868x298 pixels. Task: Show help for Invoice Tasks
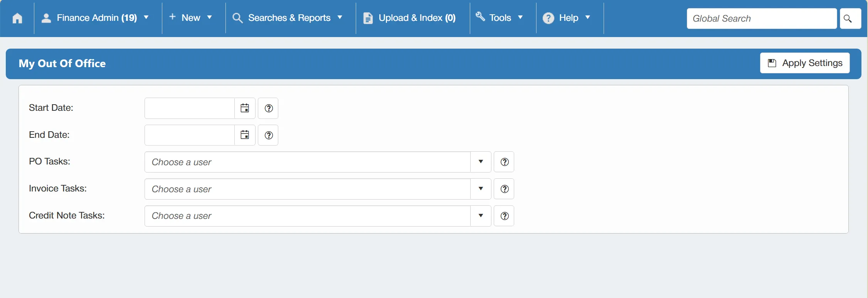point(504,189)
